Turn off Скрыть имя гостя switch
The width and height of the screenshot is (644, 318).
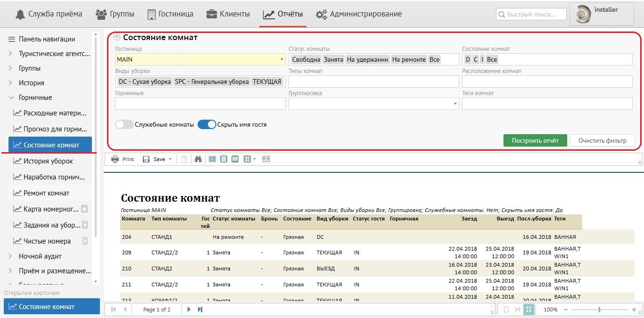coord(206,125)
